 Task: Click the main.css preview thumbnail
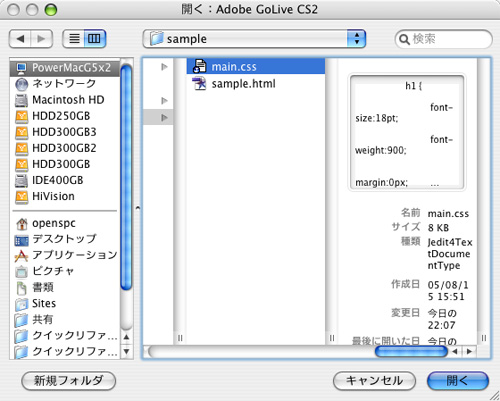(x=407, y=132)
